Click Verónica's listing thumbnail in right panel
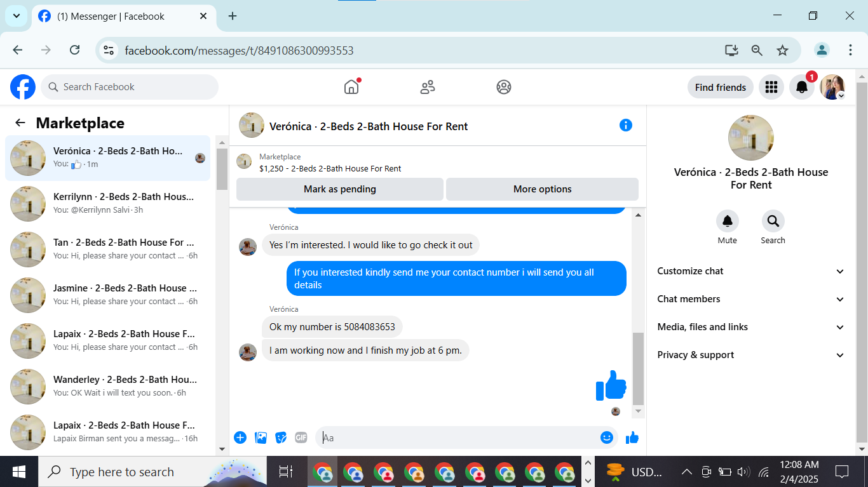The image size is (868, 487). [751, 138]
